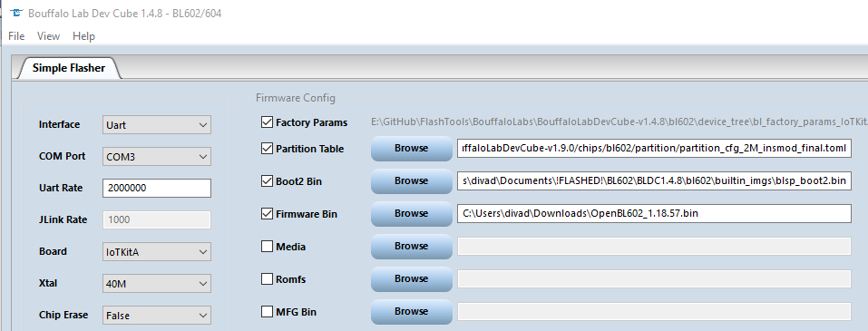The image size is (868, 331).
Task: Enable the MFG Bin checkbox
Action: (267, 312)
